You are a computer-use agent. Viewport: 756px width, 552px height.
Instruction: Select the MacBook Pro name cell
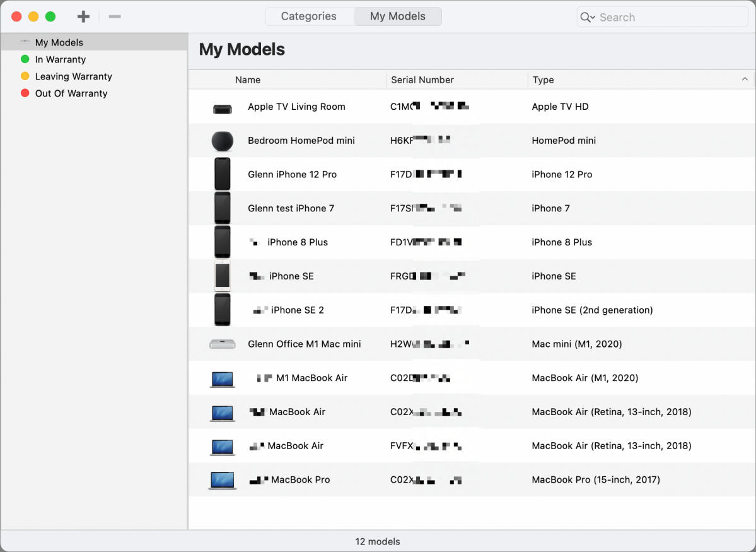click(289, 479)
